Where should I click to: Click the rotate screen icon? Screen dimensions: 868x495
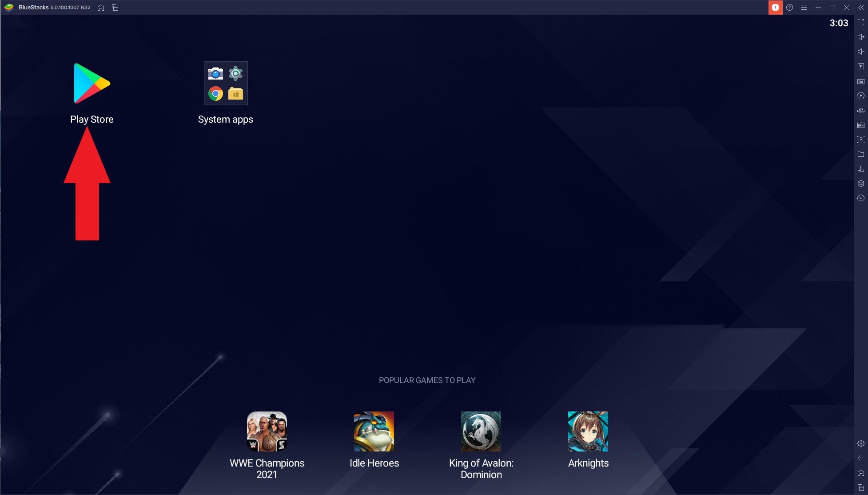[x=860, y=169]
